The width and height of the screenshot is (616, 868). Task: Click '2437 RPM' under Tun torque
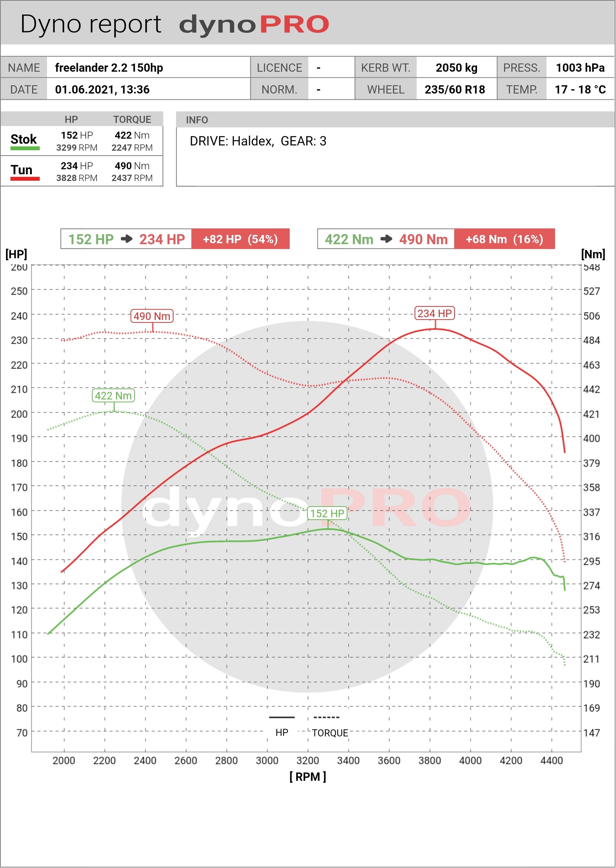pos(132,178)
